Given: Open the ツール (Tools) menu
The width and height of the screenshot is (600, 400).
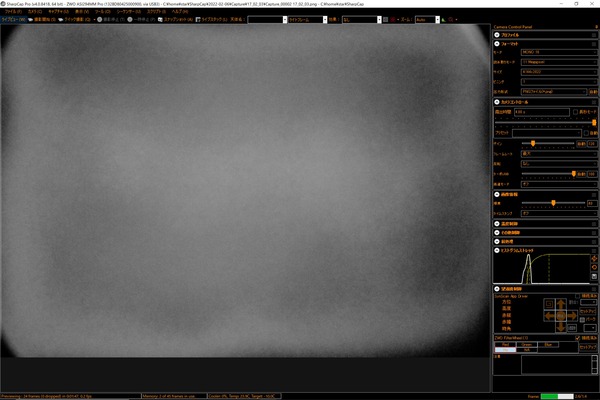Looking at the screenshot, I should (102, 12).
